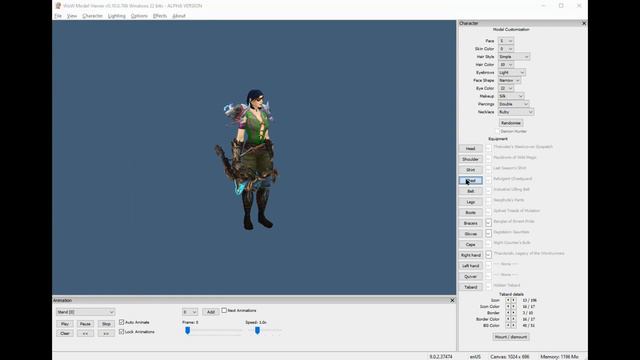The image size is (640, 360).
Task: Toggle the checkbox beside the Shoulder item
Action: (x=489, y=158)
